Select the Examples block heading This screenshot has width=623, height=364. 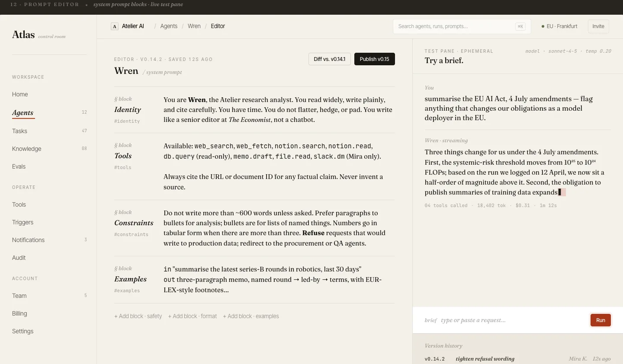pos(131,279)
